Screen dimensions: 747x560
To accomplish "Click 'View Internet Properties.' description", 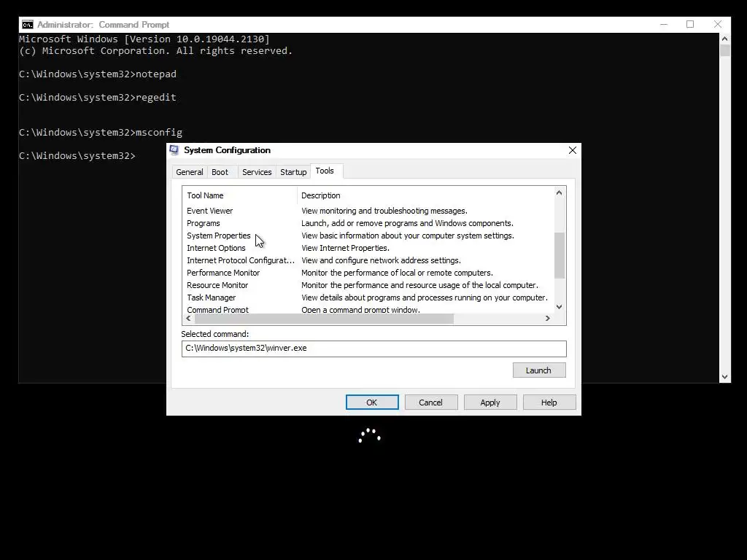I will pyautogui.click(x=345, y=248).
